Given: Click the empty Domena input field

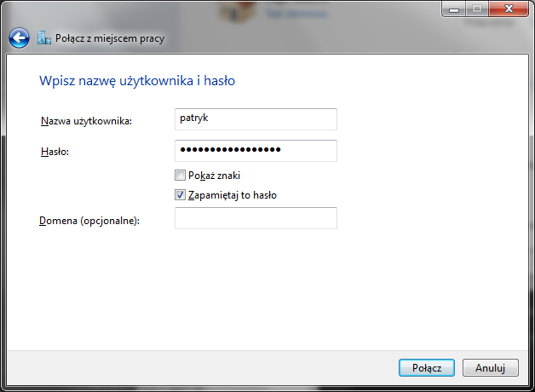Looking at the screenshot, I should [256, 219].
